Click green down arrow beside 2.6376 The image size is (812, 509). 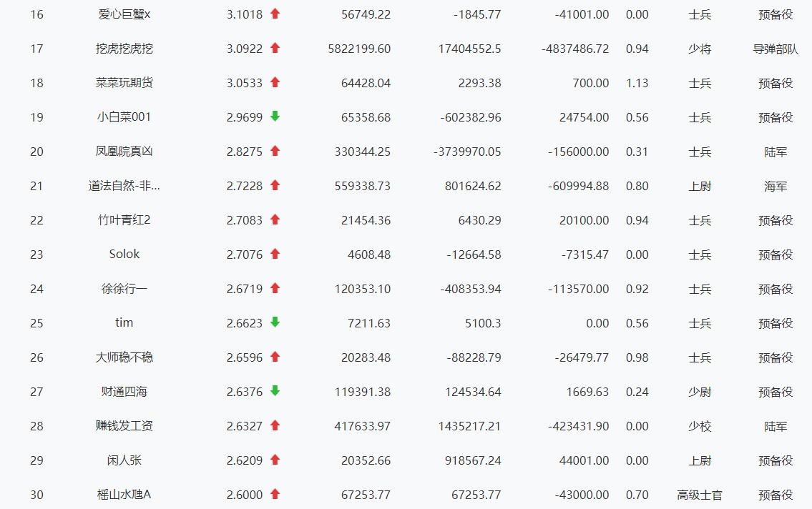(275, 391)
